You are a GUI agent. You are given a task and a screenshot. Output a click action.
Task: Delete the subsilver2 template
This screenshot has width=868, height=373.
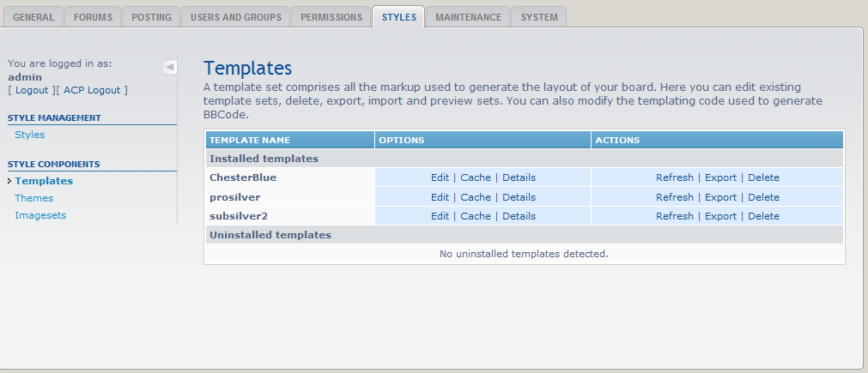click(763, 216)
